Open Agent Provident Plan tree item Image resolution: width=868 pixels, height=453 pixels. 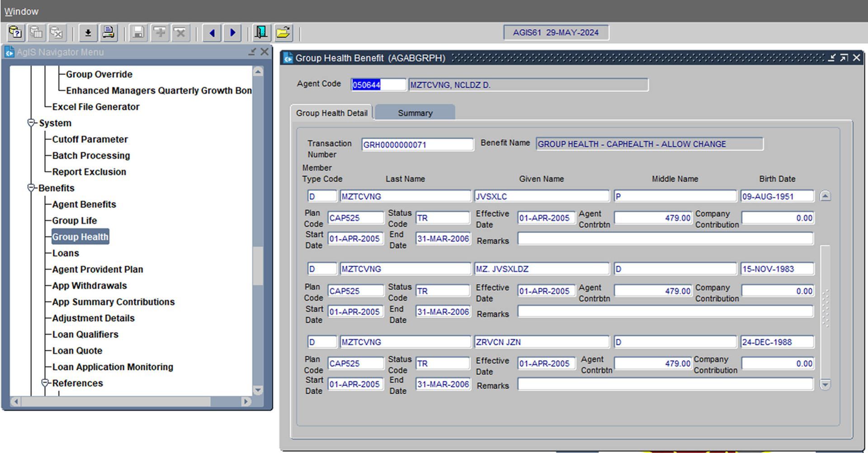tap(98, 269)
